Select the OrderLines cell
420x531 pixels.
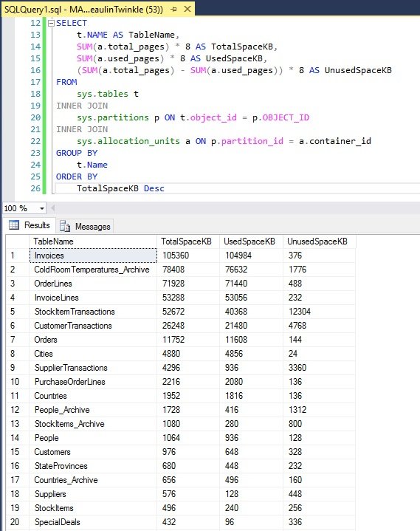pyautogui.click(x=93, y=284)
